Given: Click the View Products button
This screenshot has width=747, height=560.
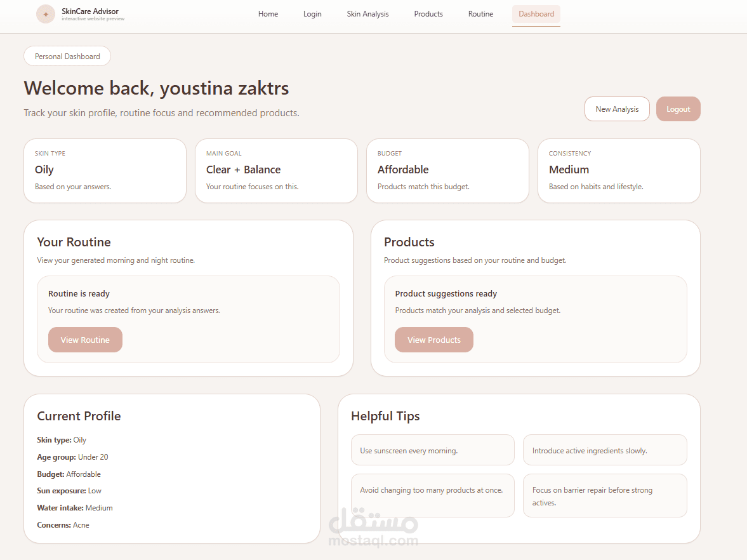Looking at the screenshot, I should [x=434, y=340].
